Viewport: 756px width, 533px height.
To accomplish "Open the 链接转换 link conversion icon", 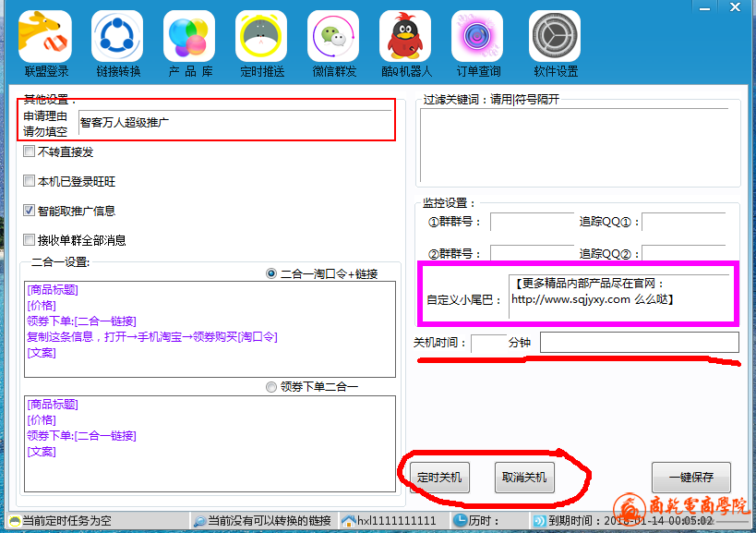I will click(x=117, y=37).
